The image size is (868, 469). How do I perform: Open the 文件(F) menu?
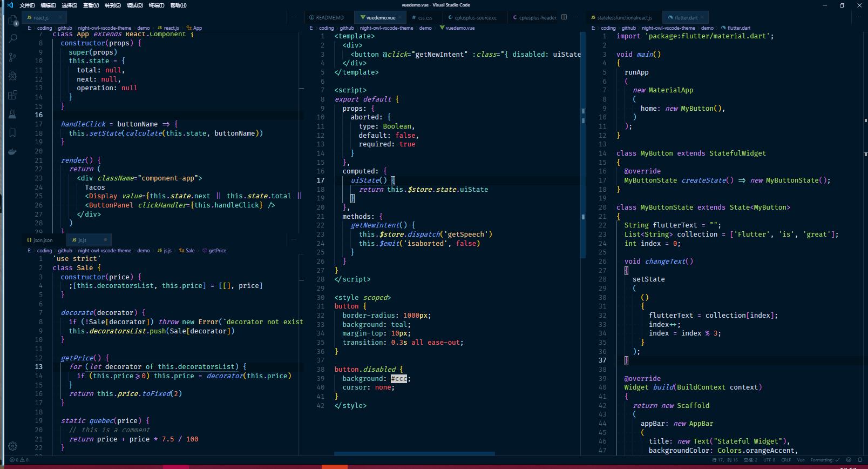27,5
